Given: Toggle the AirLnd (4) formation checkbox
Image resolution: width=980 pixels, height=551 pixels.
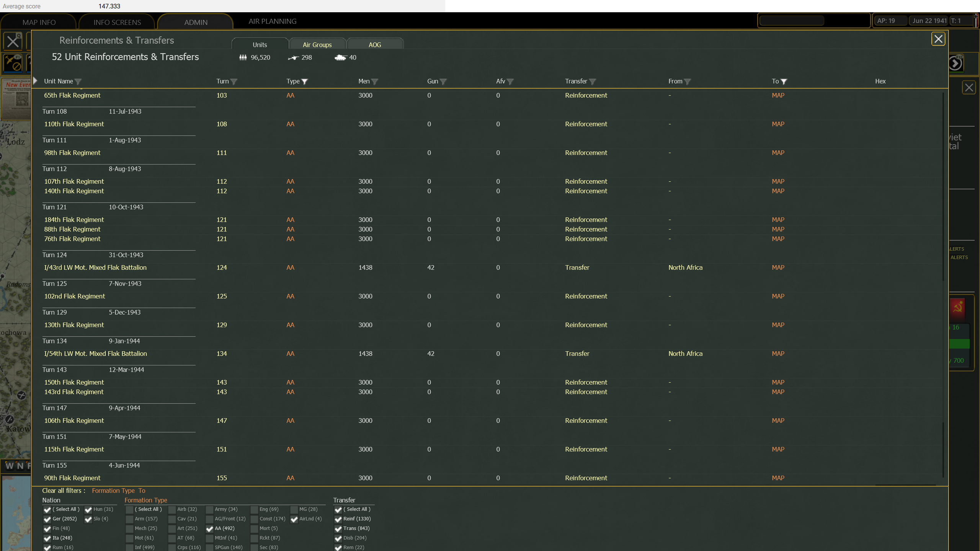Looking at the screenshot, I should [x=294, y=519].
